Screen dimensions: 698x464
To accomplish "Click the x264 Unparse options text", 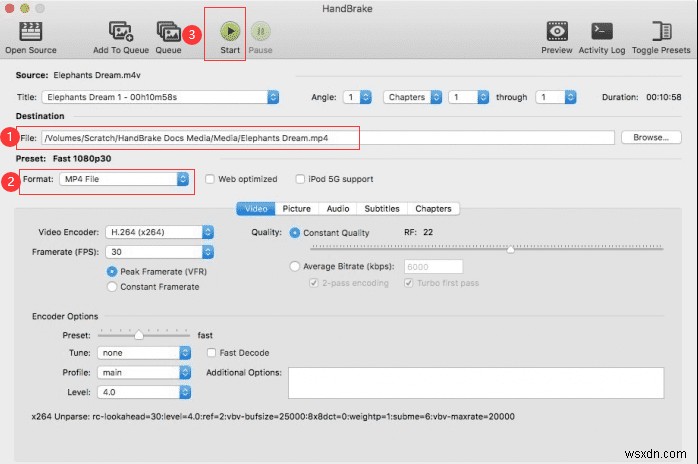I will point(273,417).
